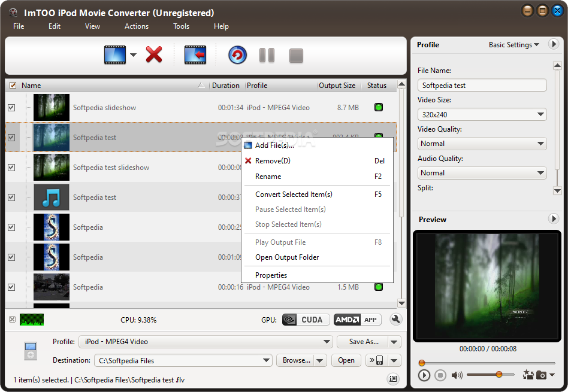Click the red X Remove toolbar icon

(x=154, y=54)
